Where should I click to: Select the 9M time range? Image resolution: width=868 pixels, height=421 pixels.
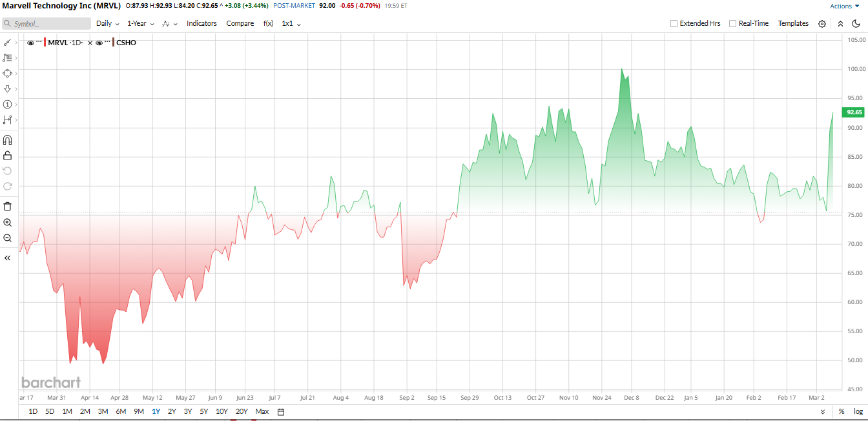139,411
